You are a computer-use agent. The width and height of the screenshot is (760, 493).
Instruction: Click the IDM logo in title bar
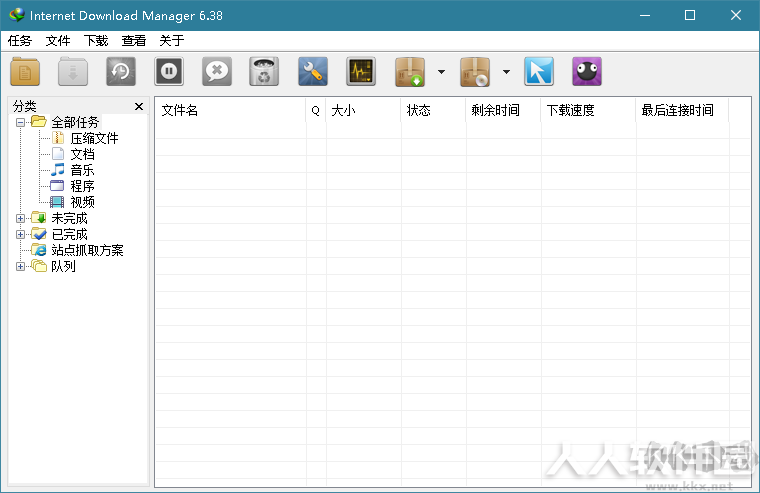tap(16, 15)
